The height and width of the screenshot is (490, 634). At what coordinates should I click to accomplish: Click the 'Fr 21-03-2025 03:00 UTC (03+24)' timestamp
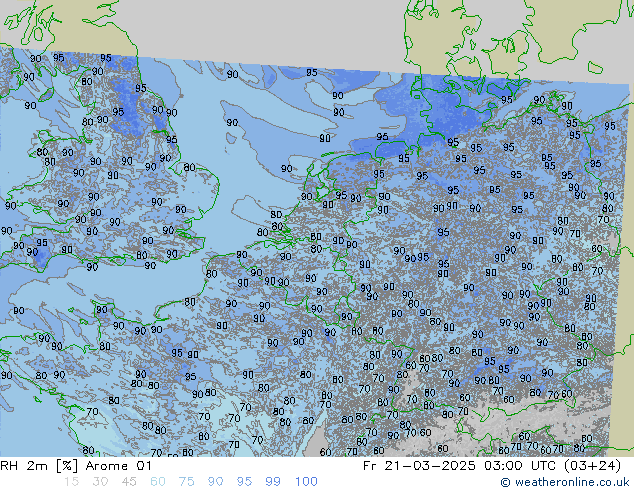492,466
